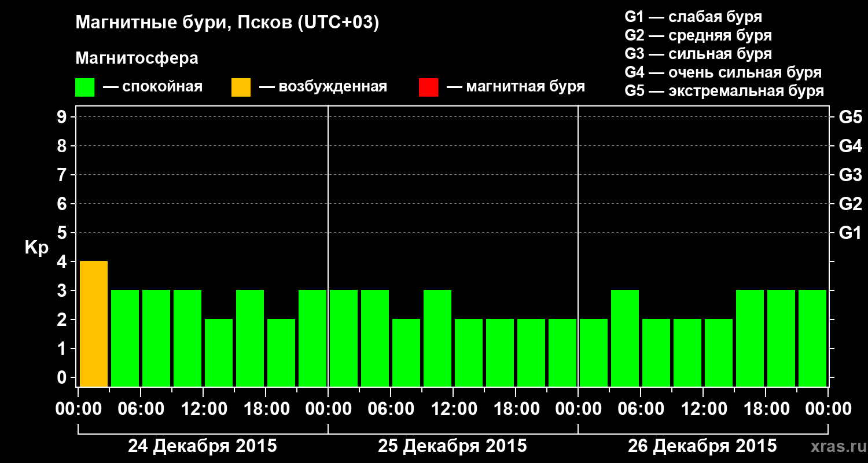
Task: Select the orange Kp 4 bar
Action: point(94,324)
